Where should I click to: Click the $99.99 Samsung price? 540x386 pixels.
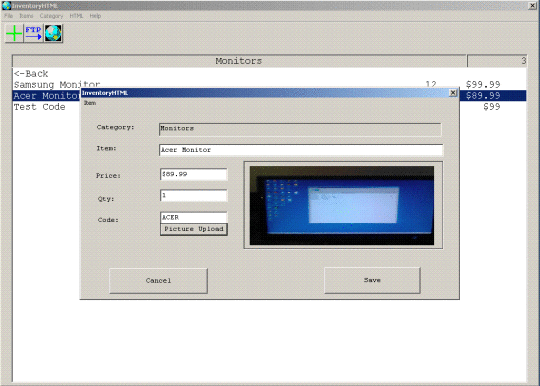click(483, 84)
